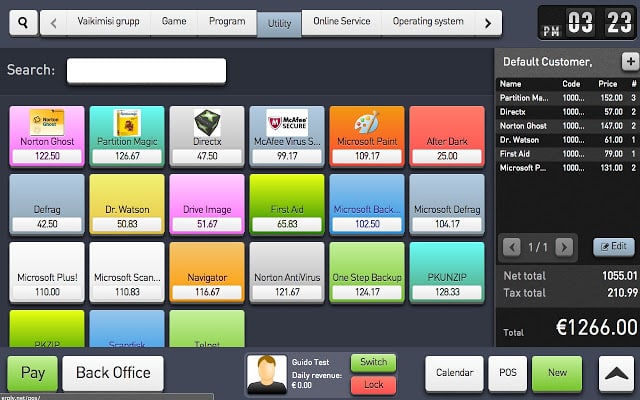Click the Guido Test user avatar

(x=267, y=374)
